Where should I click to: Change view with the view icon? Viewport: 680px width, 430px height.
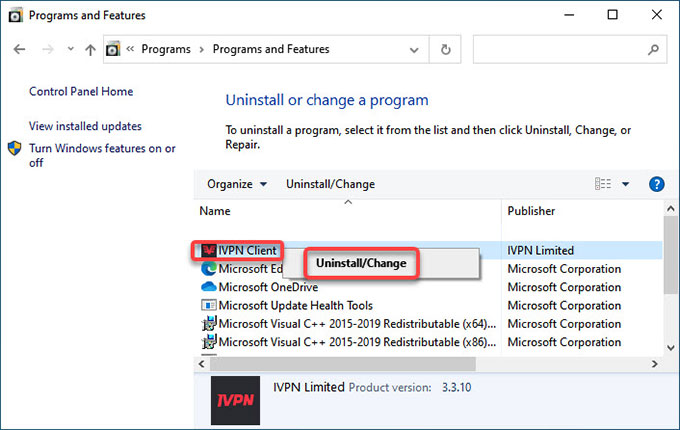pyautogui.click(x=603, y=184)
